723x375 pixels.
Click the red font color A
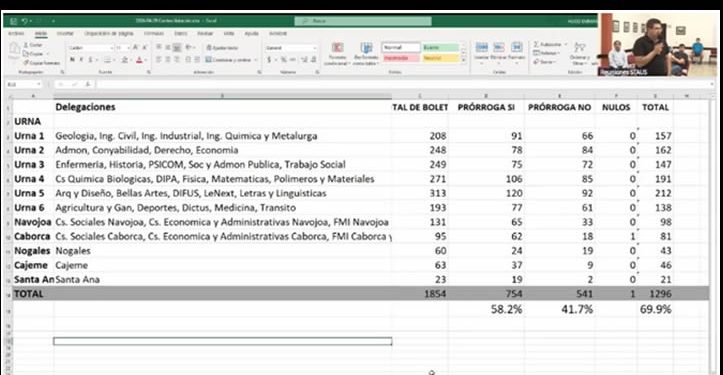[x=139, y=60]
